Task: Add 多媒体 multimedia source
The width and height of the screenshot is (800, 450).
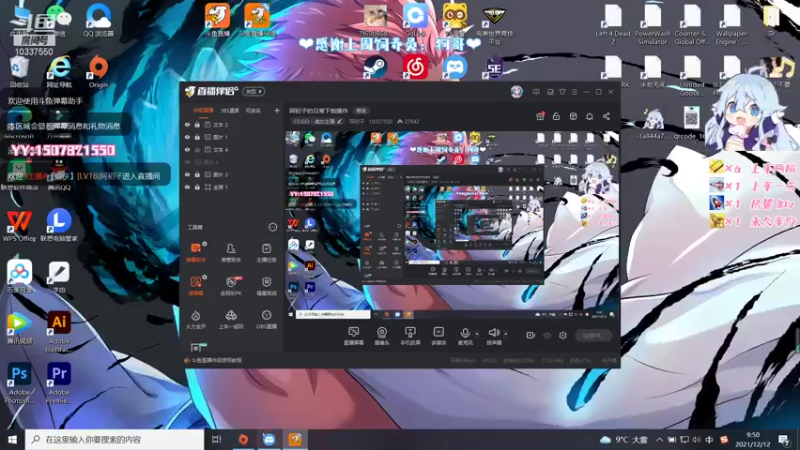Action: click(x=438, y=336)
